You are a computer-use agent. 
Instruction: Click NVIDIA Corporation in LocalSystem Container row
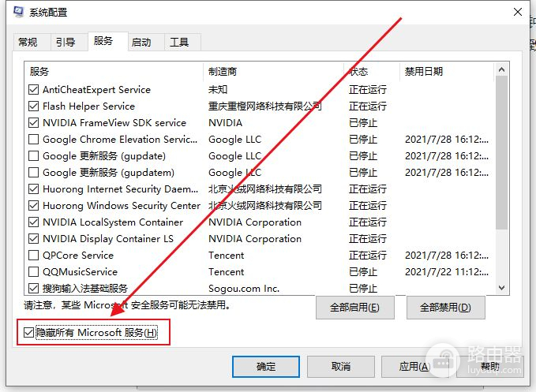click(255, 222)
